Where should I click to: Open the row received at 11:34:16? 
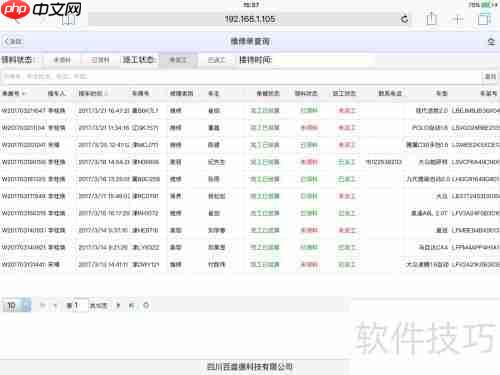pyautogui.click(x=250, y=128)
